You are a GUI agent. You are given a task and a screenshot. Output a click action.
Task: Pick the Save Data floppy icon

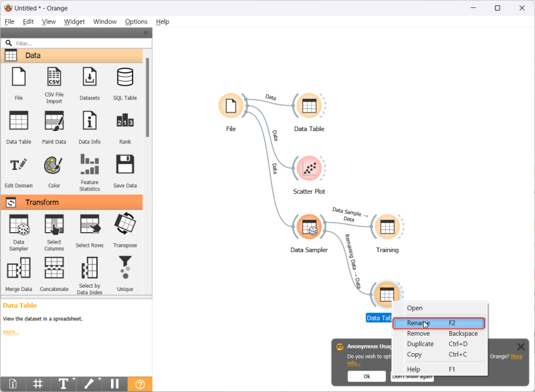[x=125, y=165]
